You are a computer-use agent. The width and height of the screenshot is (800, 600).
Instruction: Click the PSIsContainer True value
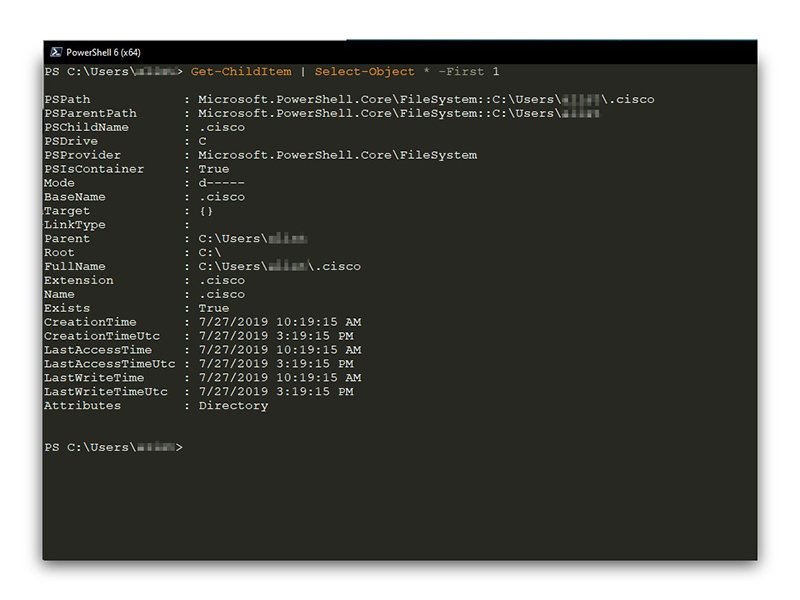click(x=213, y=170)
